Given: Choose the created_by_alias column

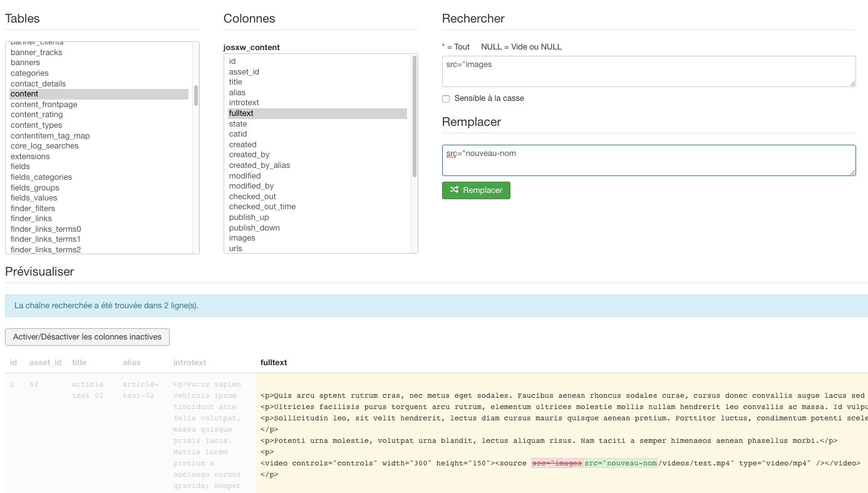Looking at the screenshot, I should point(318,165).
